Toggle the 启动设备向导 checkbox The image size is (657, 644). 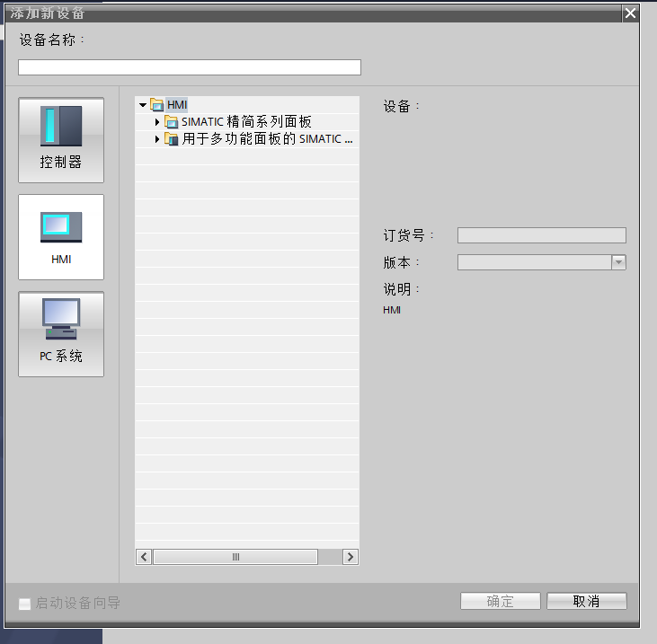tap(25, 603)
